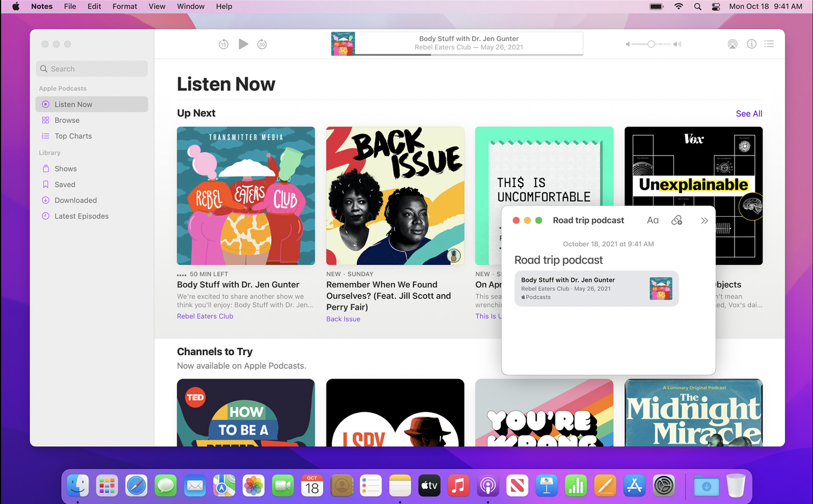Open Launchpad from the Dock

(107, 486)
